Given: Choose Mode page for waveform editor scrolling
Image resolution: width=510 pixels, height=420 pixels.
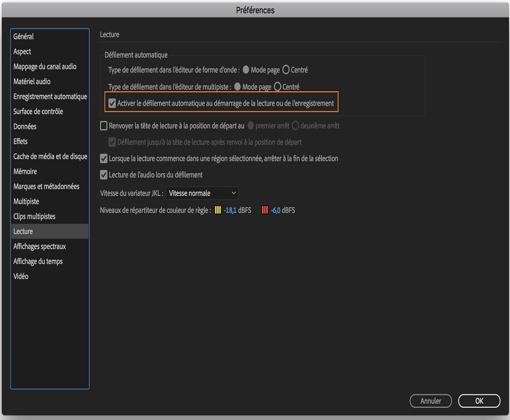Looking at the screenshot, I should point(246,70).
